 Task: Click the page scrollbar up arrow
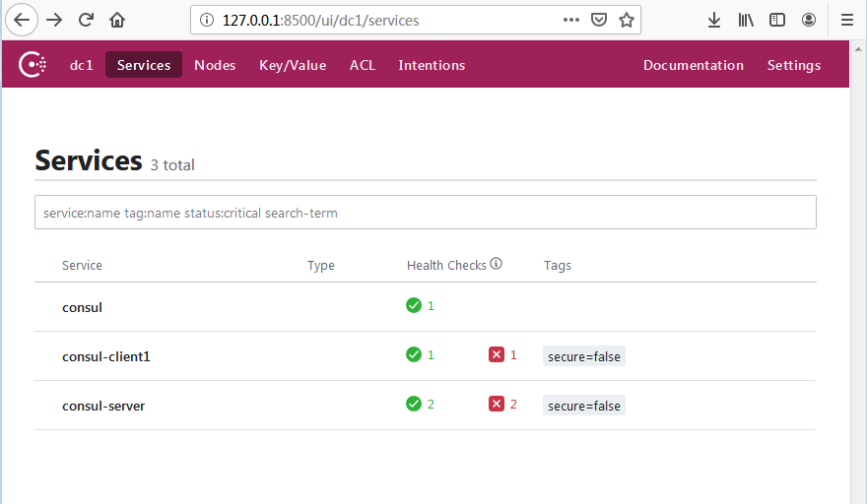(858, 49)
